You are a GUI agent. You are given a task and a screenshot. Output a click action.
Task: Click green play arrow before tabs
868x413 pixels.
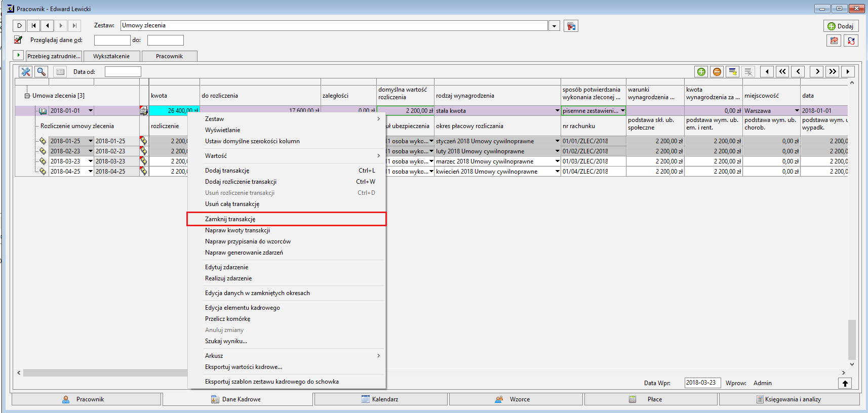tap(18, 55)
